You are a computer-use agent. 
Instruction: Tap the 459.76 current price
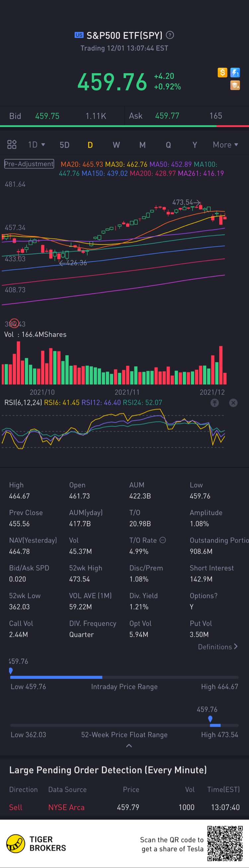pyautogui.click(x=112, y=82)
